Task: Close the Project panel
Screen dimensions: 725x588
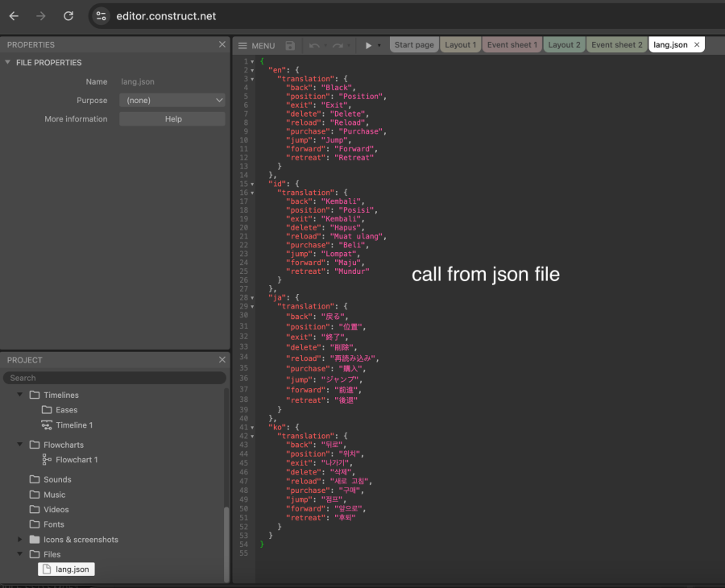Action: [222, 359]
